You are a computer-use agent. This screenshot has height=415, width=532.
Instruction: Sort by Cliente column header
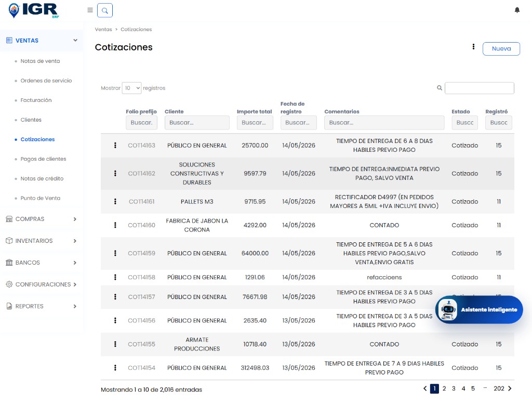(174, 112)
